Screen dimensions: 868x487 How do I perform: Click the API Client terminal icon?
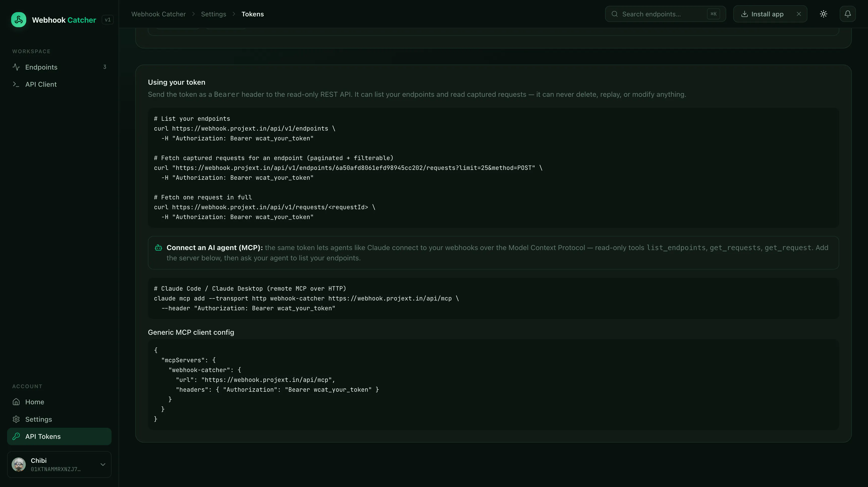coord(16,84)
